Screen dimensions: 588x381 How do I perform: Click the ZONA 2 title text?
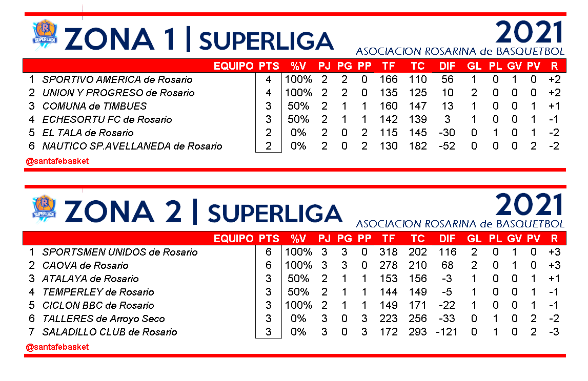[x=123, y=211]
